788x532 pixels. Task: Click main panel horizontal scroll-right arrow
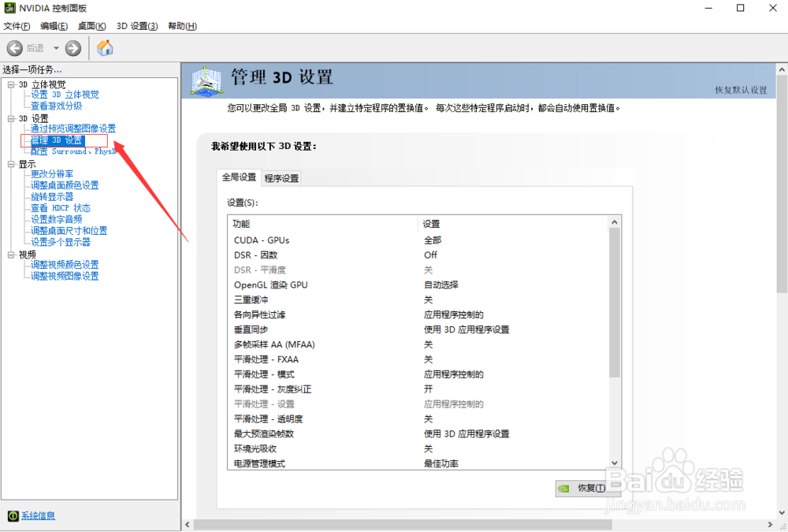click(771, 525)
